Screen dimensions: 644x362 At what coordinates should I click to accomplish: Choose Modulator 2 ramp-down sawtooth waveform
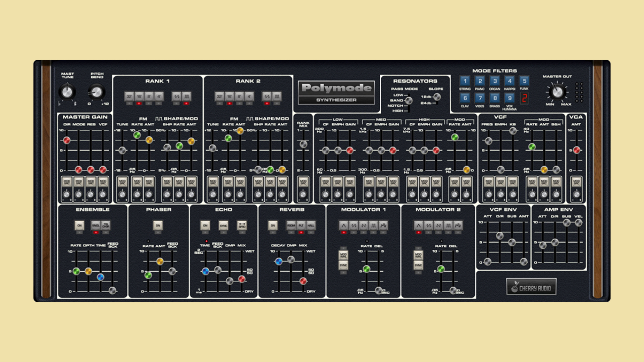438,225
